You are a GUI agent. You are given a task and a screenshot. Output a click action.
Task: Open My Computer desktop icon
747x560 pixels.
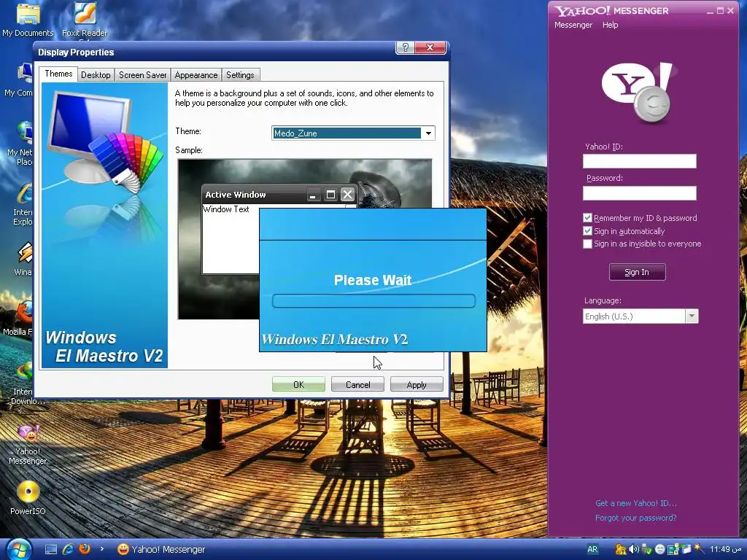18,79
